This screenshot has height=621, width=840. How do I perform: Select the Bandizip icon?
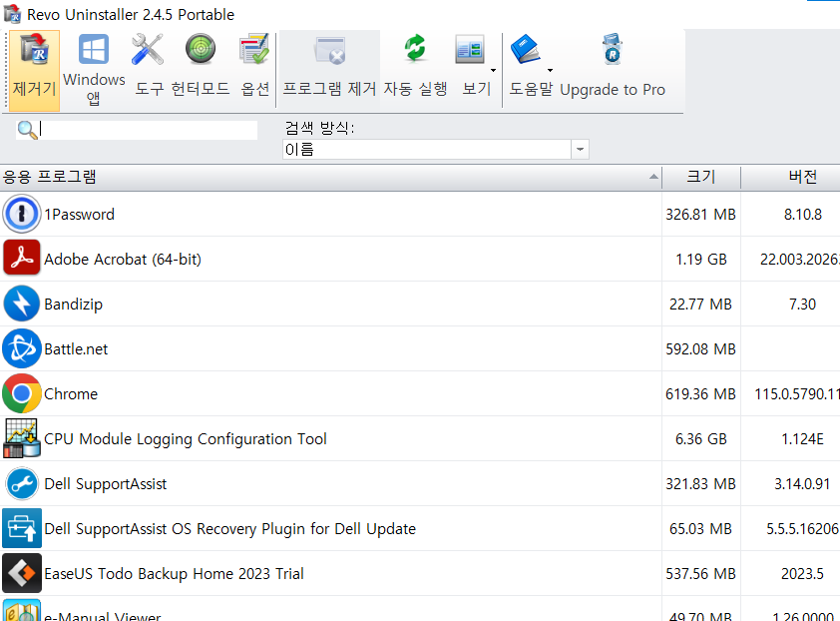(21, 304)
